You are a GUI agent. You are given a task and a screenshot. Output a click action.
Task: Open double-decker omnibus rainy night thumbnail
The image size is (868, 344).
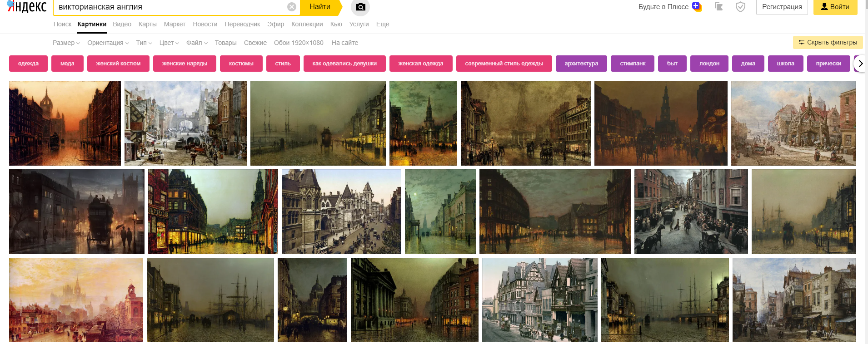pyautogui.click(x=77, y=211)
